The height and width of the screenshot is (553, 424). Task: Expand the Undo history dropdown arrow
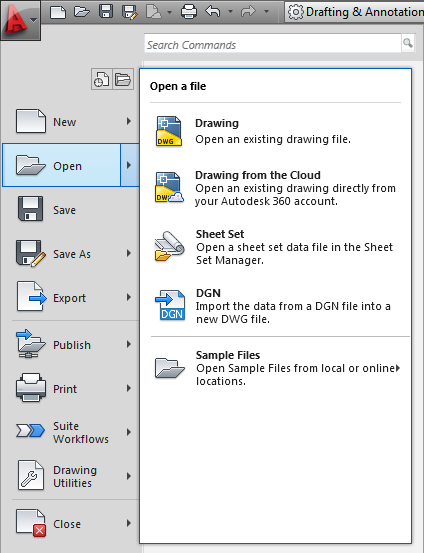point(230,12)
